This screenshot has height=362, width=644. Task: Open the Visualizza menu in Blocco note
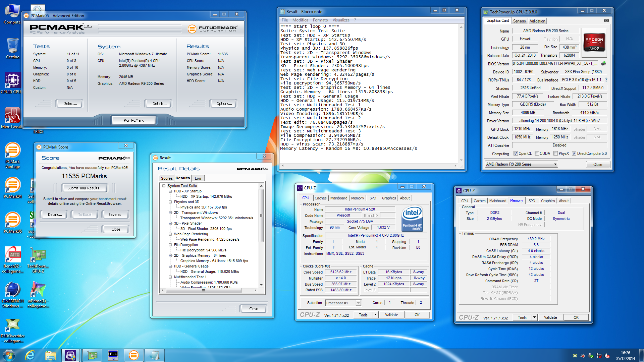point(341,20)
